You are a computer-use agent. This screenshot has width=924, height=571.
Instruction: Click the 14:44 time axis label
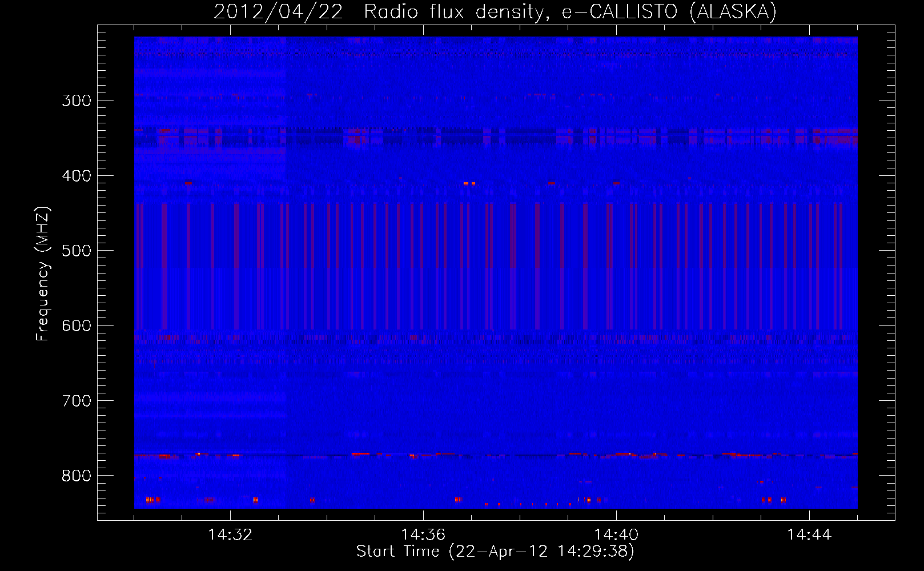click(x=809, y=535)
